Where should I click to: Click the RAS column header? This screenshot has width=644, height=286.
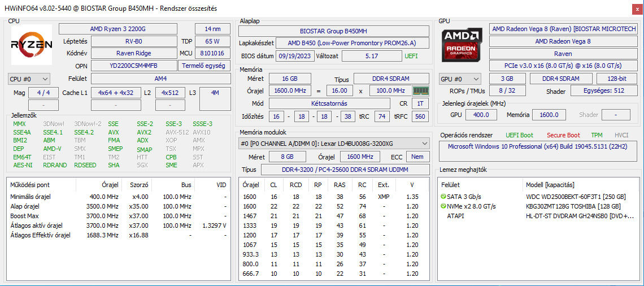[x=340, y=185]
